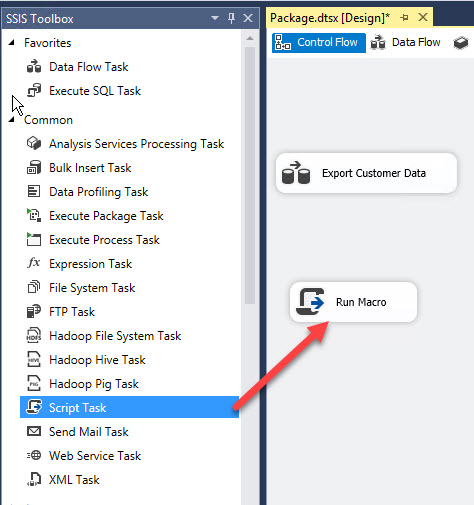Select the Run Macro script task
This screenshot has height=505, width=474.
tap(353, 302)
